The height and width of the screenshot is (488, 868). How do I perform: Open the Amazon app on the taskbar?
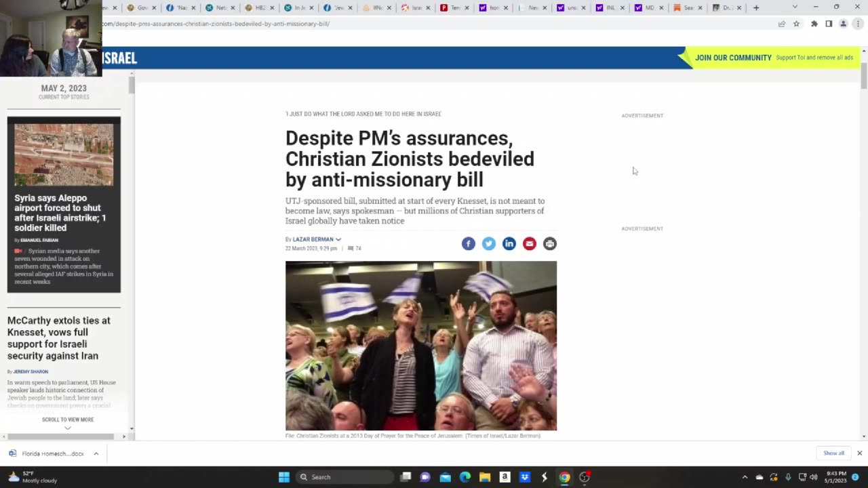coord(505,477)
